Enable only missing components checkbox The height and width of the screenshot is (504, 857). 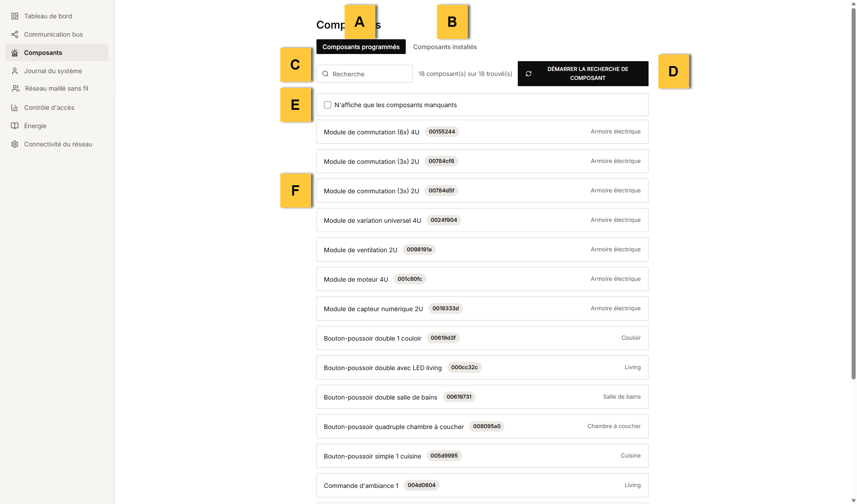[x=328, y=105]
